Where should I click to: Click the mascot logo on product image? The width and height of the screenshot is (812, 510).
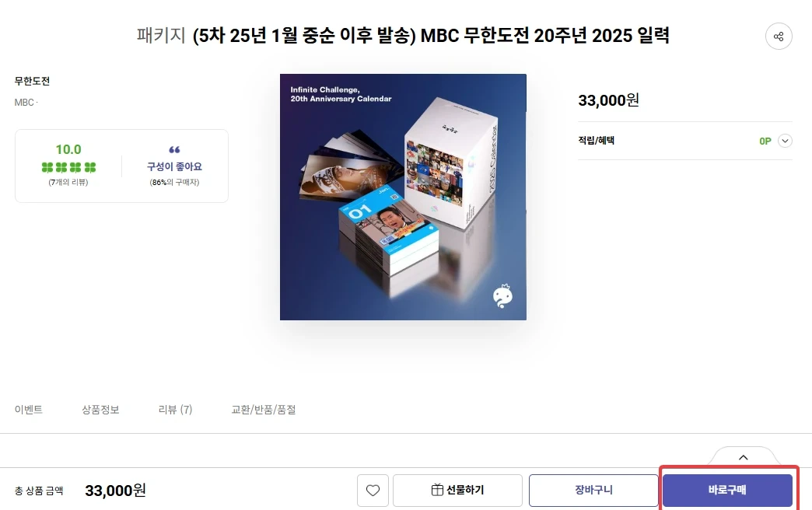502,296
